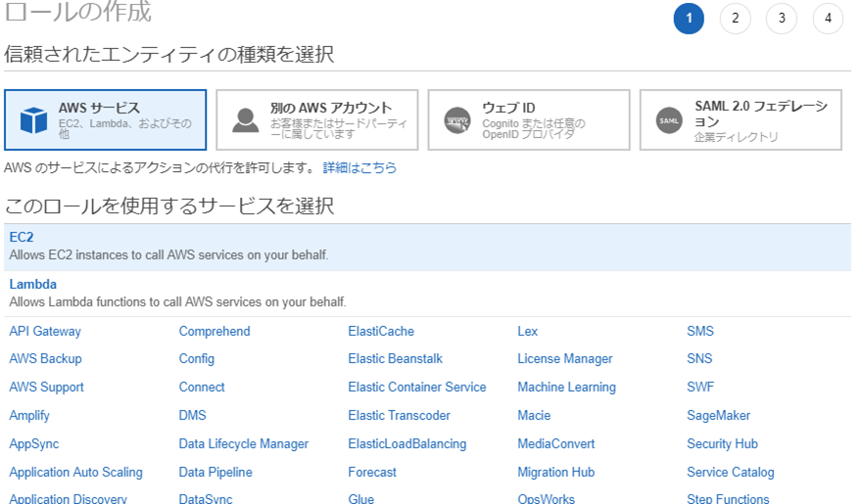Select License Manager service
862x504 pixels.
[x=565, y=358]
